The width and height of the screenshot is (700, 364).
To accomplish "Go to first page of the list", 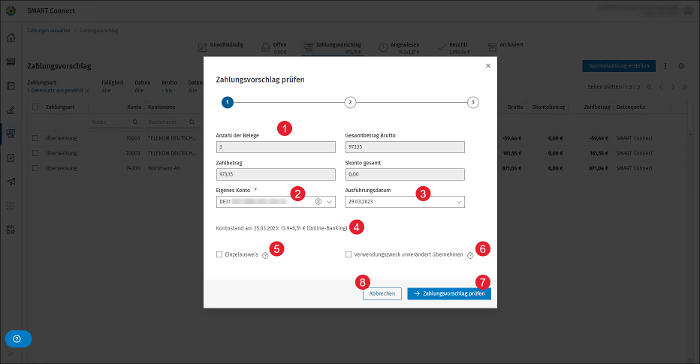I will [649, 87].
